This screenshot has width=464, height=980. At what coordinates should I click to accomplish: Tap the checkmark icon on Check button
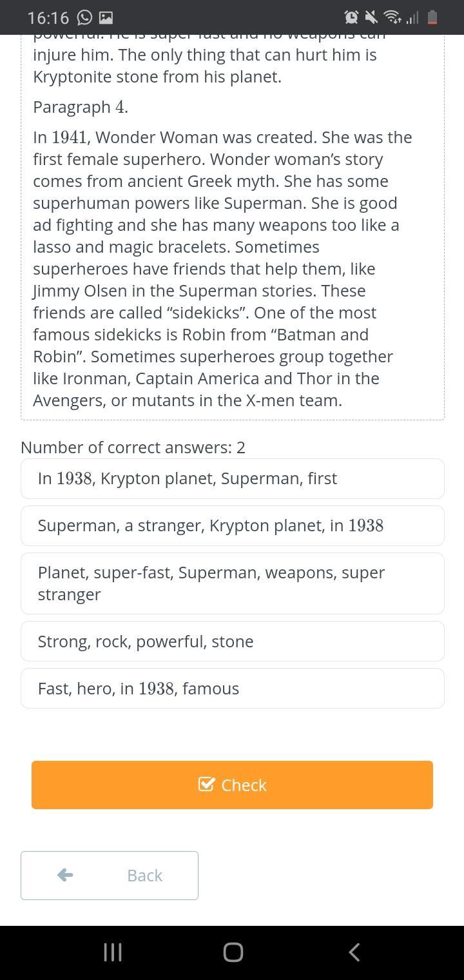click(x=206, y=784)
